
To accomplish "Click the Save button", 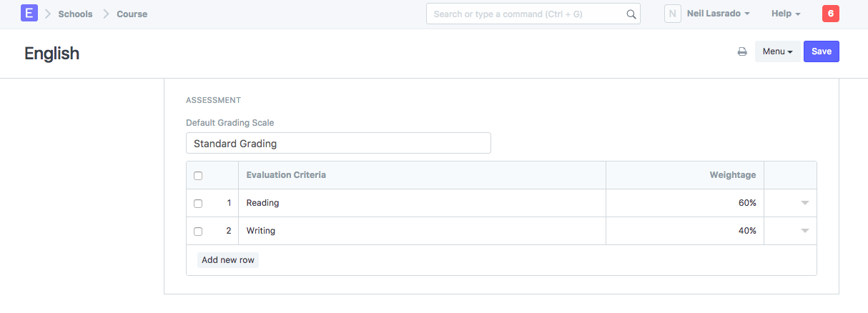I will (x=822, y=51).
